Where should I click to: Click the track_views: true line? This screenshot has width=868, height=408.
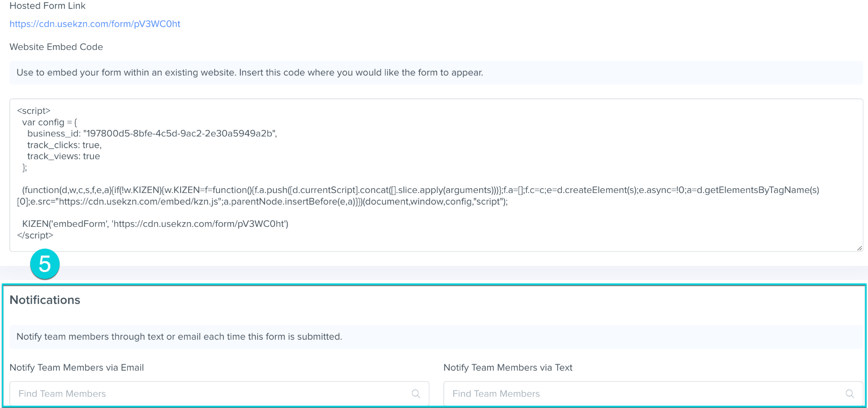click(63, 156)
